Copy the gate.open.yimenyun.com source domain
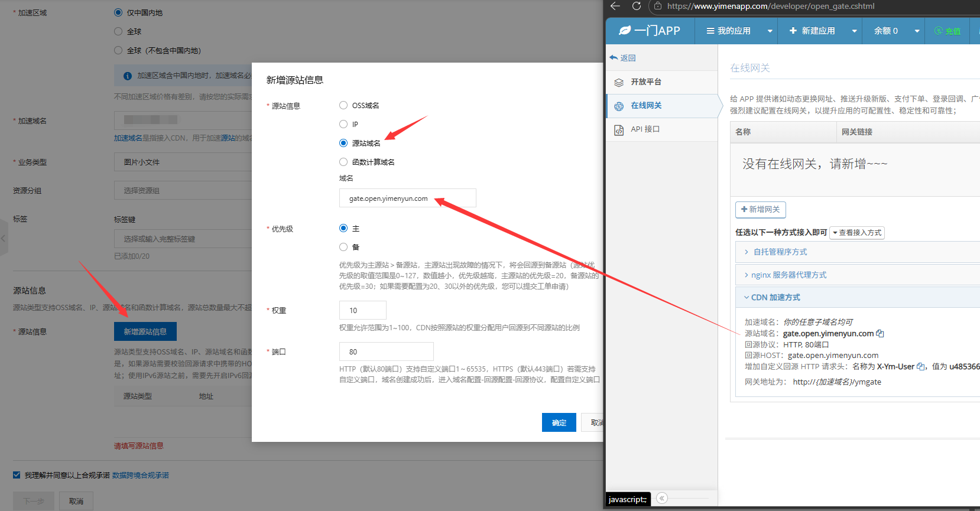 point(880,334)
